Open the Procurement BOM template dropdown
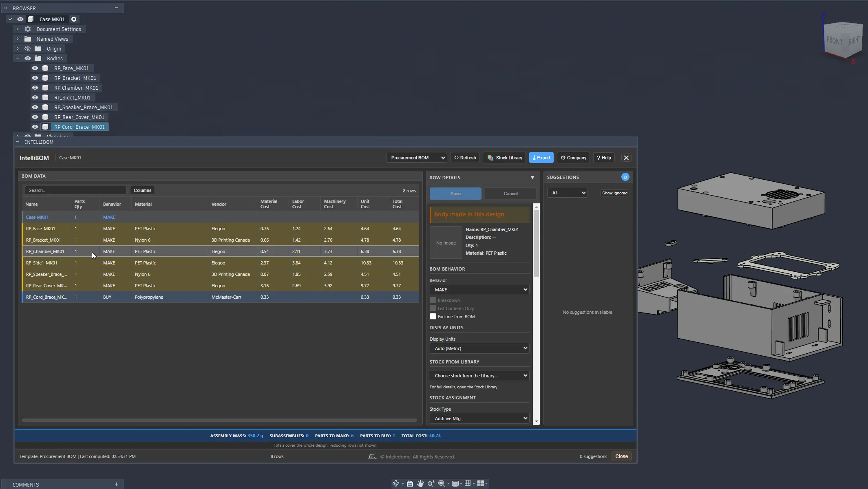Viewport: 868px width, 489px height. click(416, 158)
